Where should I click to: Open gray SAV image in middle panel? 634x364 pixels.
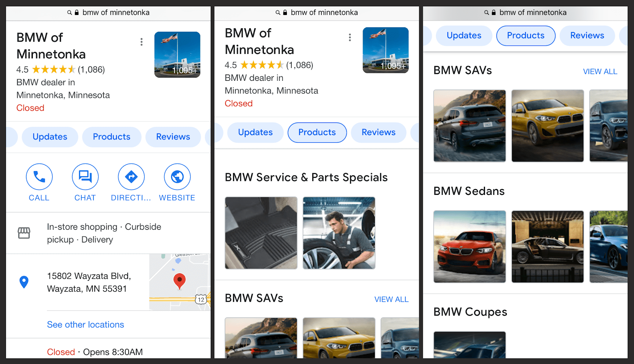tap(261, 338)
